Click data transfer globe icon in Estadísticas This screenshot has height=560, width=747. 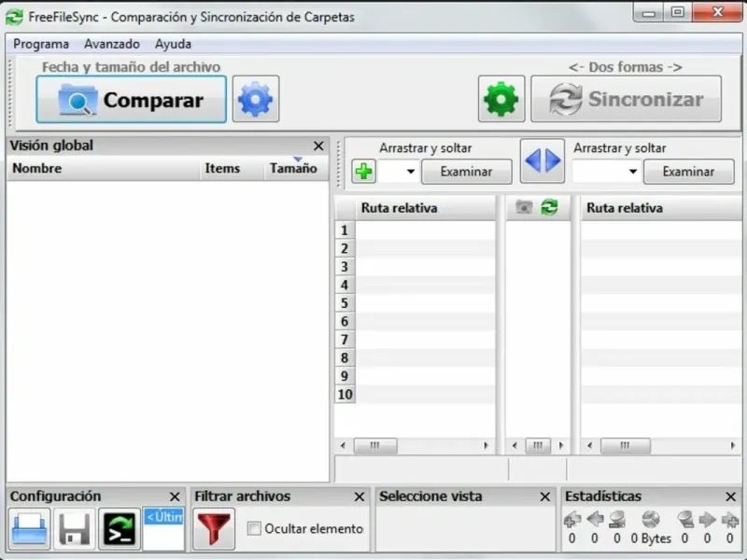[651, 519]
